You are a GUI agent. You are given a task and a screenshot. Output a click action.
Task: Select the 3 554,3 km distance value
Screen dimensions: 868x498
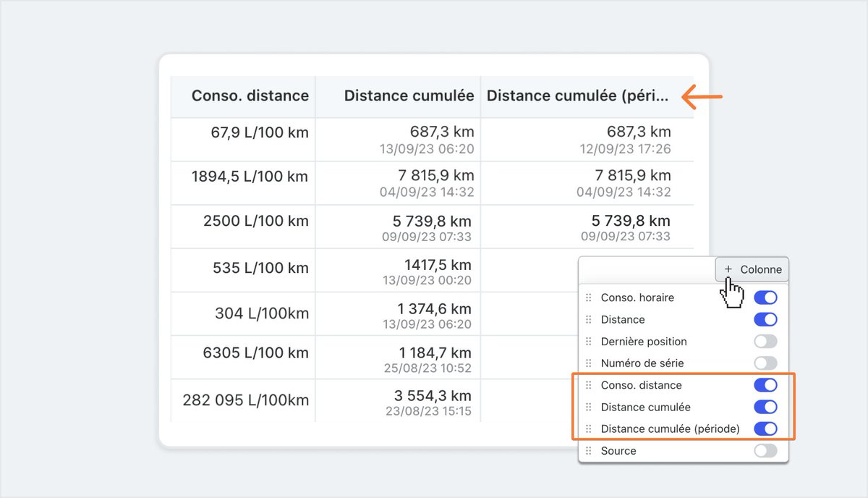[433, 395]
